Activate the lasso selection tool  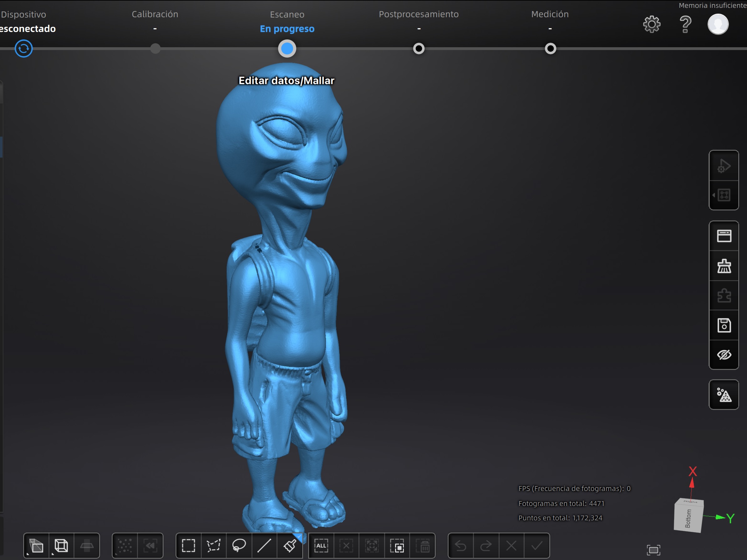click(239, 546)
